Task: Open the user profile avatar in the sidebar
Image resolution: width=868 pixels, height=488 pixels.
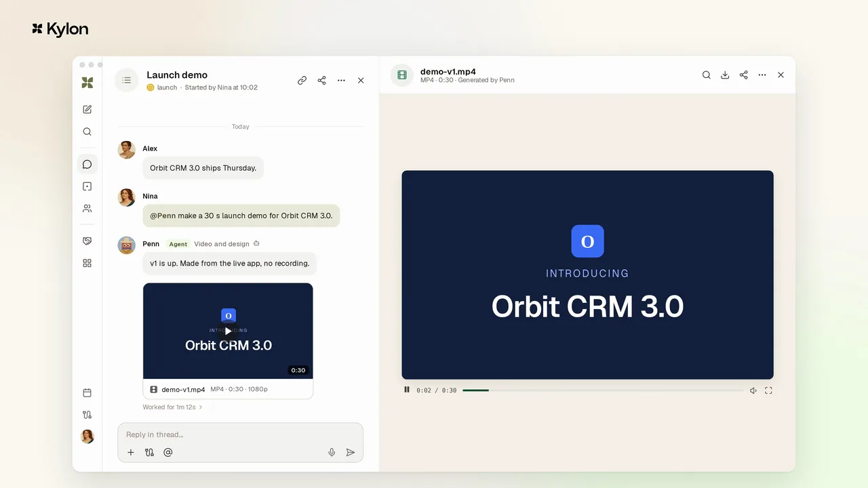Action: point(87,436)
